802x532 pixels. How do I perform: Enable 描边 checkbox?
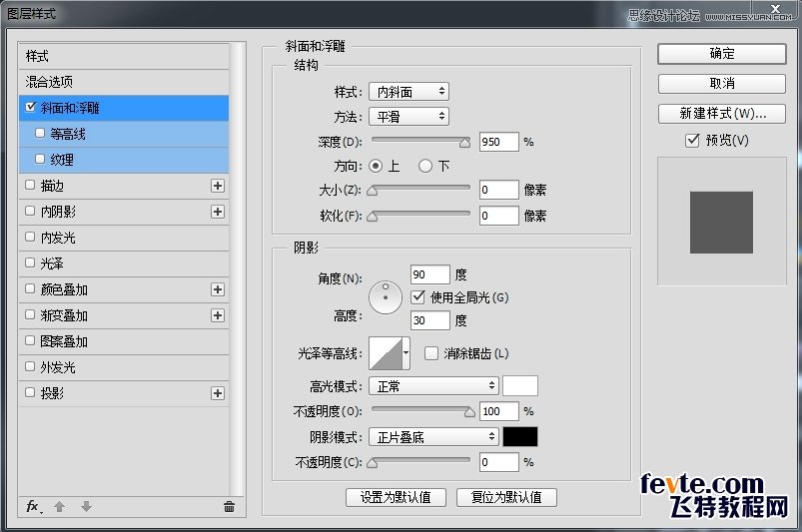(x=30, y=185)
